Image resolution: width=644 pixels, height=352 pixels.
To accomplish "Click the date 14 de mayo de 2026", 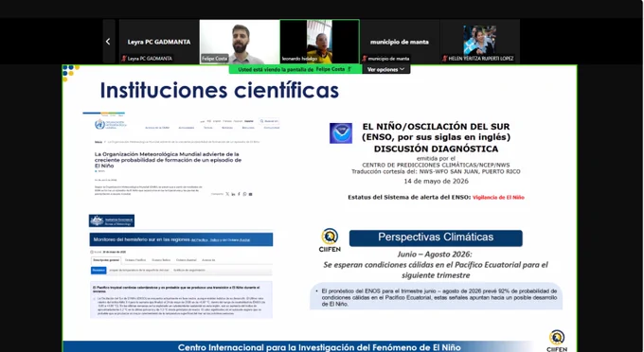I will [x=436, y=181].
